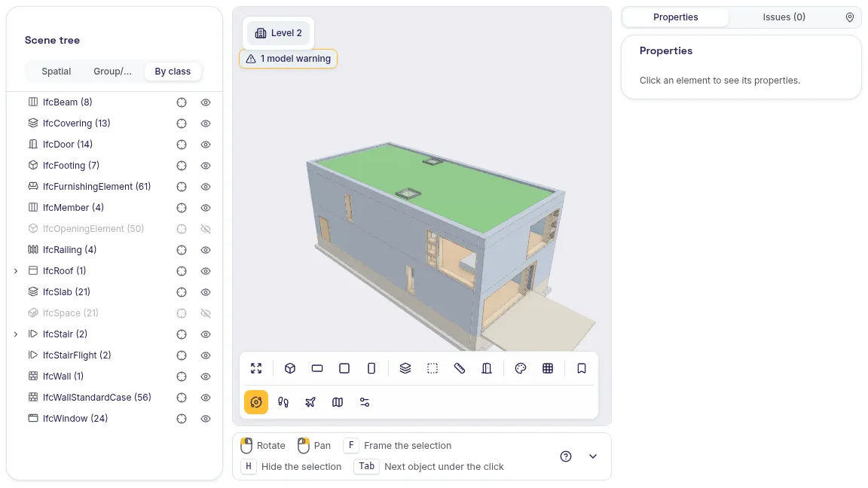Toggle visibility of IfcDoor
This screenshot has height=488, width=868.
206,145
